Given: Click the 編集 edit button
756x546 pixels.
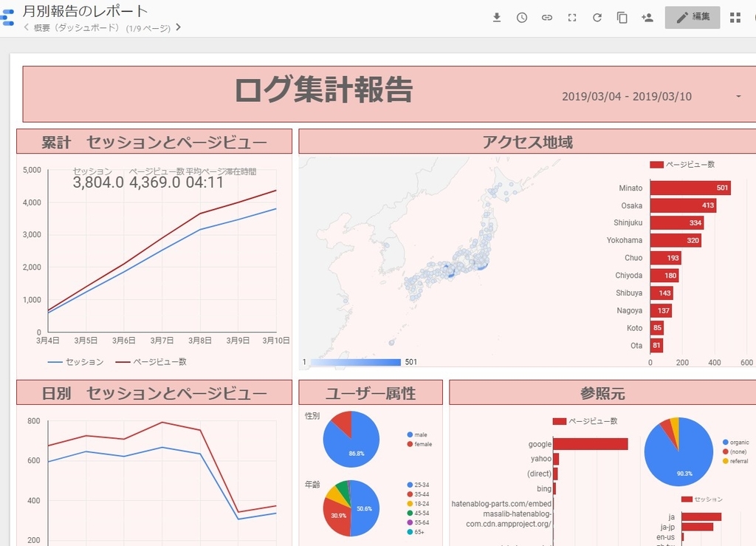Looking at the screenshot, I should pos(692,17).
